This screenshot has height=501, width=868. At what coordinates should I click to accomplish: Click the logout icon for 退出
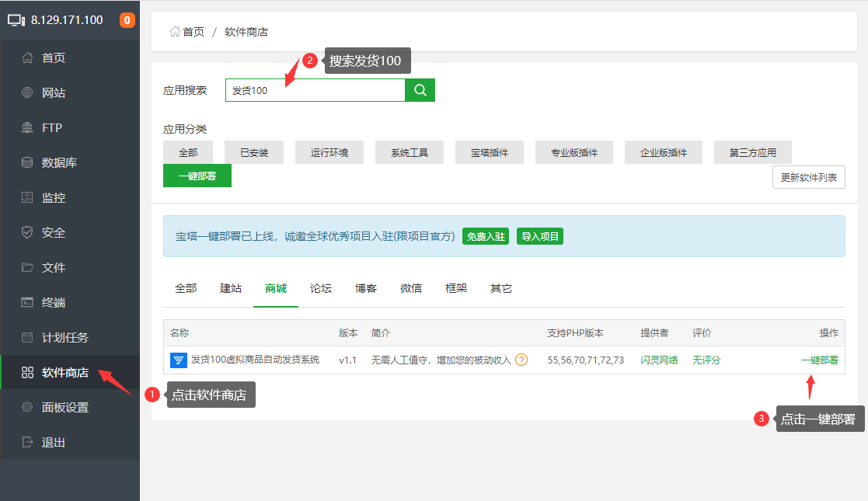[27, 442]
